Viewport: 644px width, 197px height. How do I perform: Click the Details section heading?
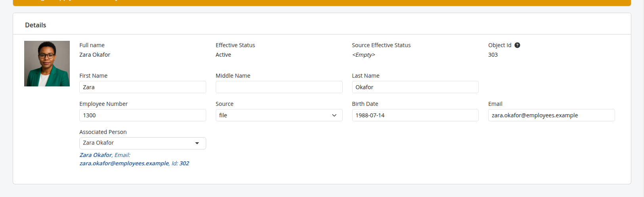(36, 25)
